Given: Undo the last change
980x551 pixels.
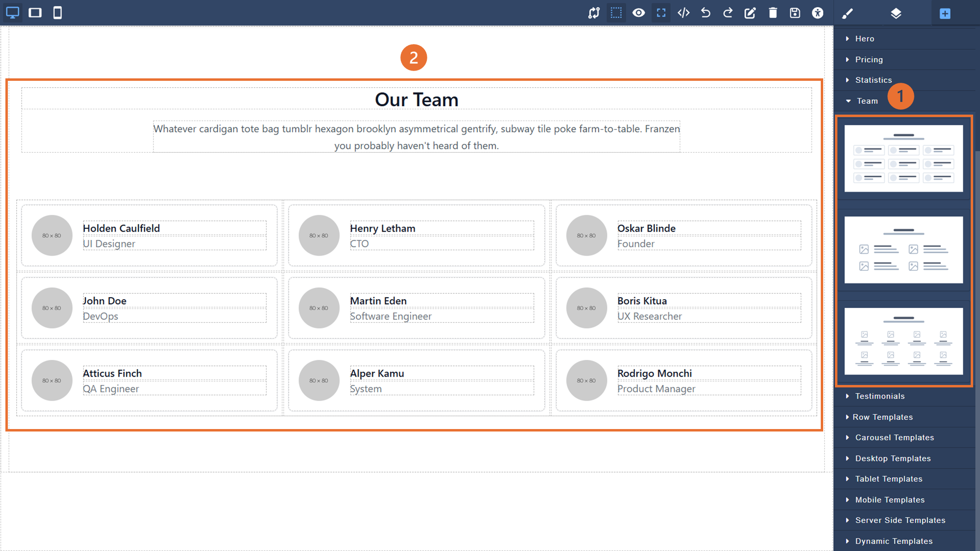Looking at the screenshot, I should [x=706, y=13].
